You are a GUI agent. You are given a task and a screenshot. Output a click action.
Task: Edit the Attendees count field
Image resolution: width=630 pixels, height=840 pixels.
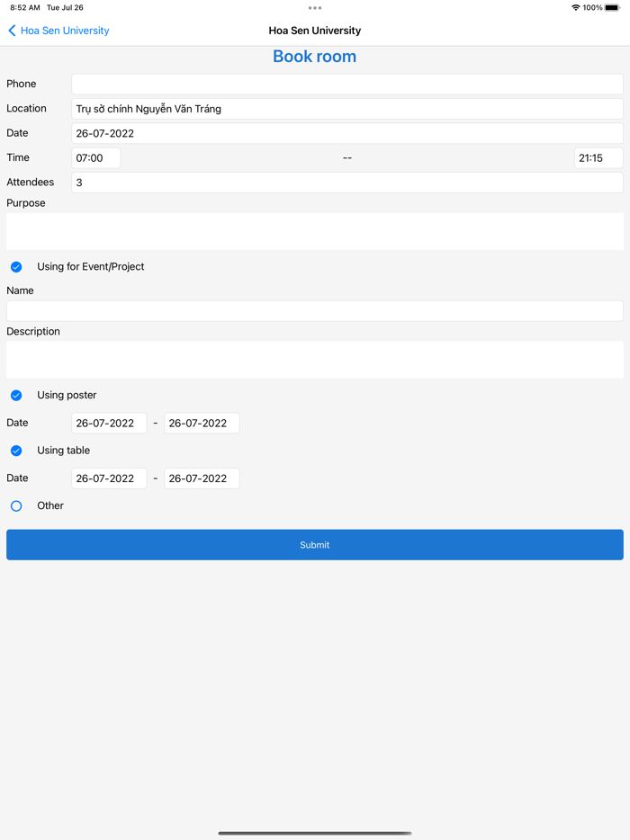(346, 183)
